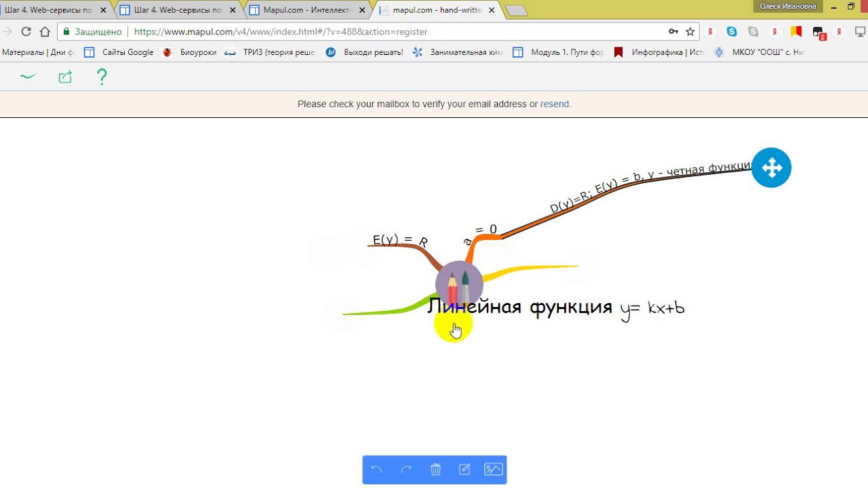Open the extension icon with badge 2
The height and width of the screenshot is (488, 868).
coord(818,33)
